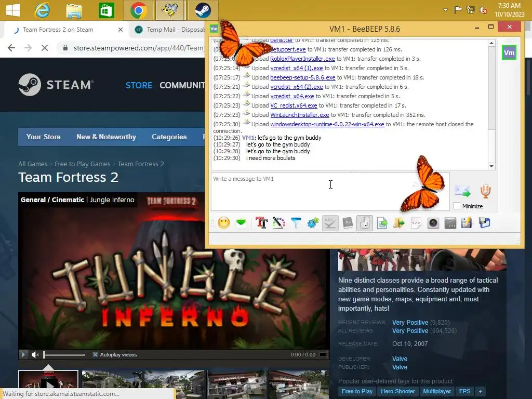Adjust the video volume slider
Screen dimensions: 532x399
[64, 354]
